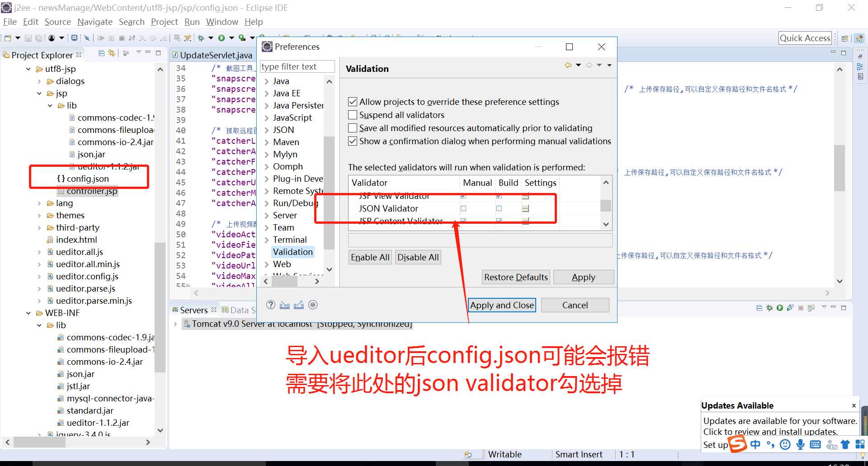
Task: Start server in debug mode in Servers view
Action: coord(769,308)
